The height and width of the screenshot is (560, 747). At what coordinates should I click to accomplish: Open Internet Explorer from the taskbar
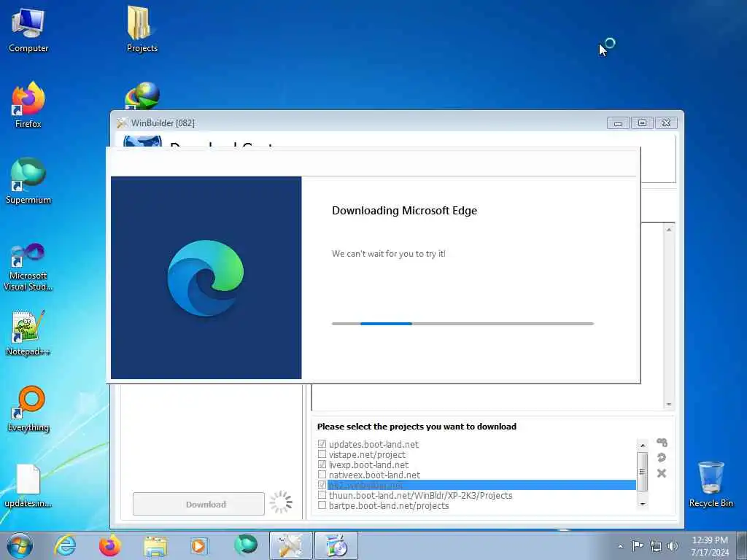(x=65, y=545)
